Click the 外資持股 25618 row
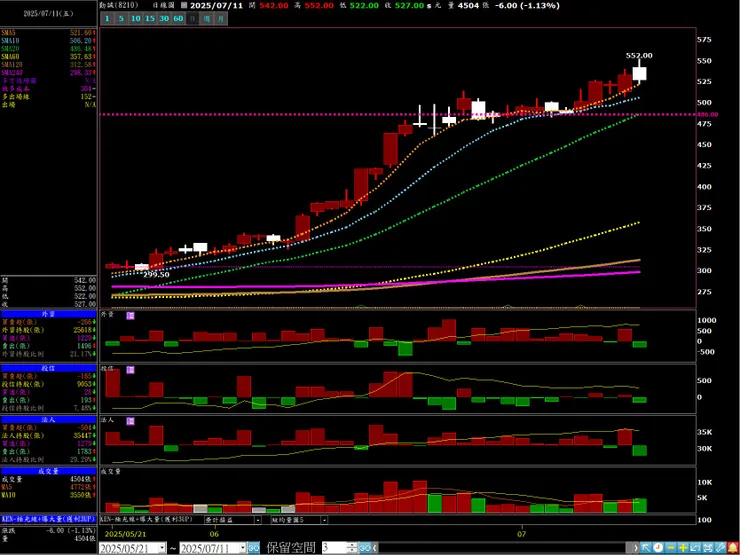The height and width of the screenshot is (555, 740). point(49,330)
